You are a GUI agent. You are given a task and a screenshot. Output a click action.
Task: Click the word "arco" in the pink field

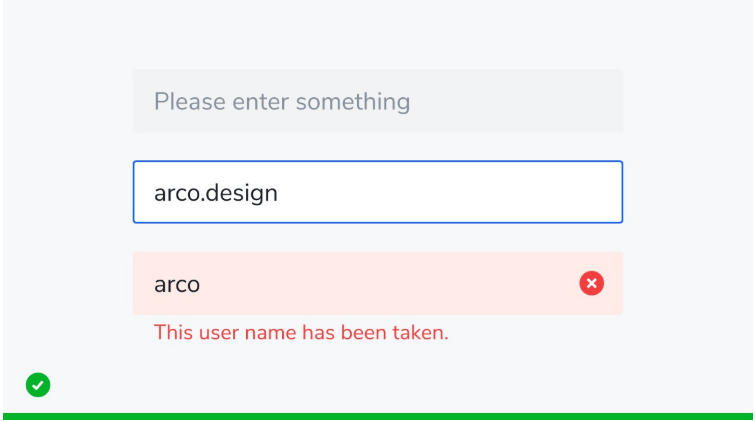(177, 285)
